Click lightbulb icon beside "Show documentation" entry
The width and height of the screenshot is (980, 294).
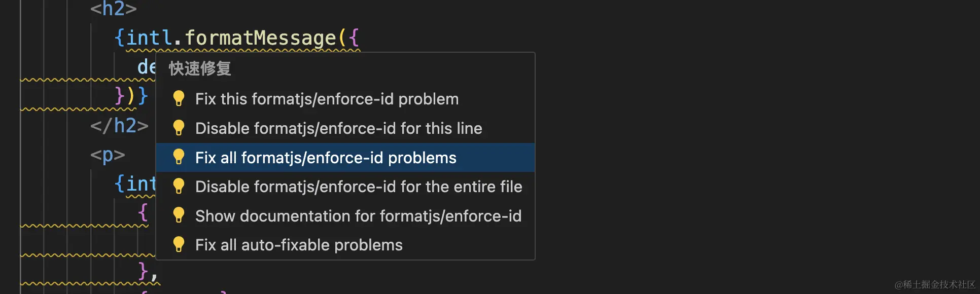pyautogui.click(x=179, y=215)
